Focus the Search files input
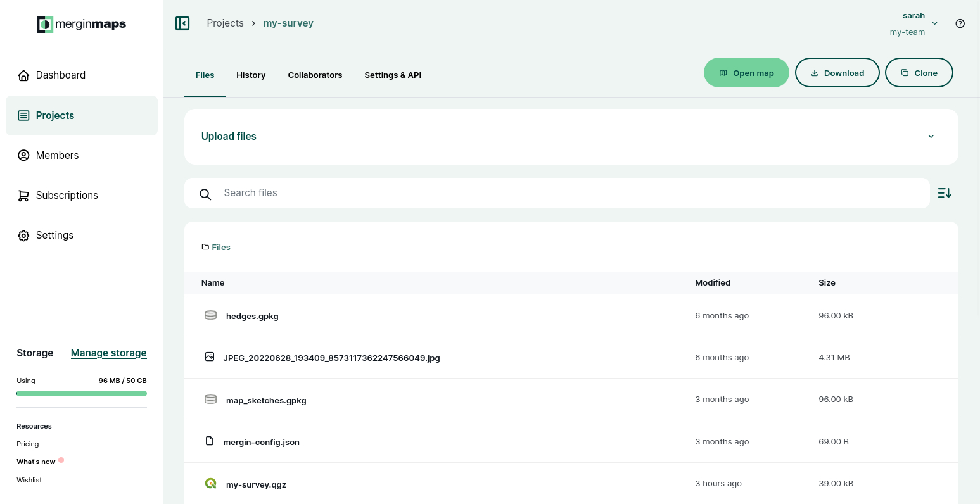Screen dimensions: 980x504 (557, 193)
